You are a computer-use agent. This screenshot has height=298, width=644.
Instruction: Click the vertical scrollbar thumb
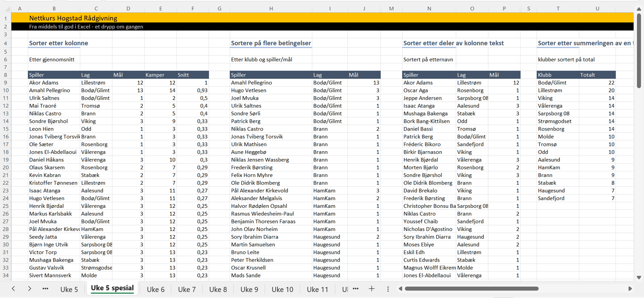pos(639,51)
